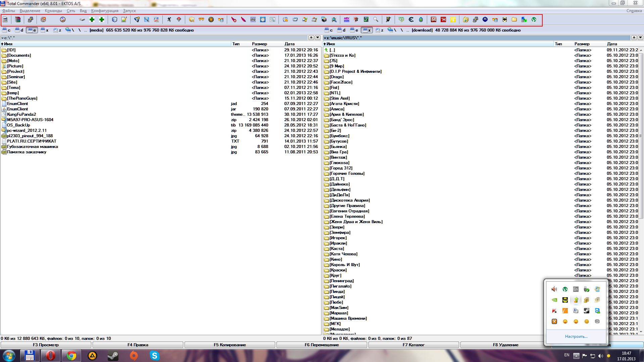Viewport: 644px width, 362px height.
Task: Switch right panel to drive e
Action: (x=354, y=30)
